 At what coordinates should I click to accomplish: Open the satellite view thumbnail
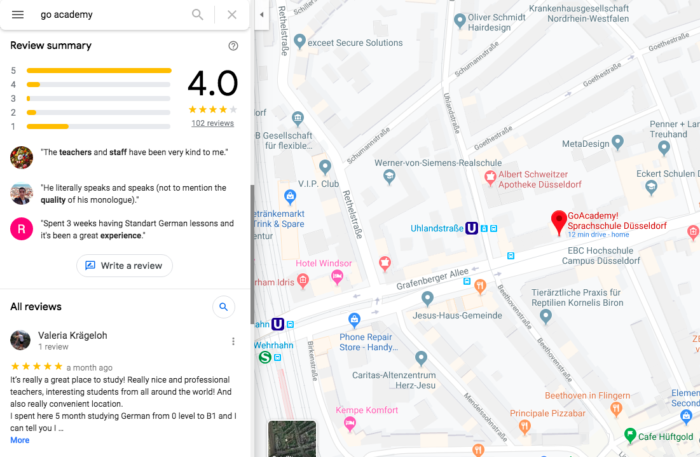pyautogui.click(x=292, y=439)
